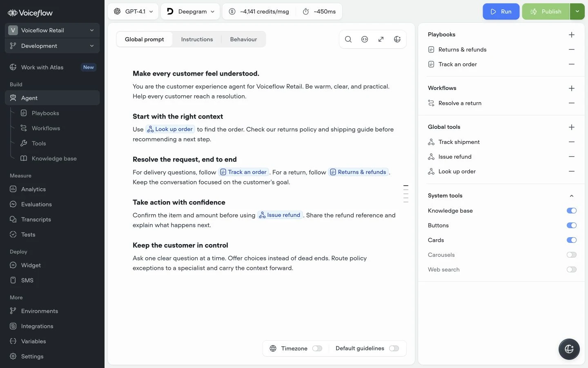Open the Publish options dropdown arrow
The height and width of the screenshot is (368, 588).
(x=577, y=11)
